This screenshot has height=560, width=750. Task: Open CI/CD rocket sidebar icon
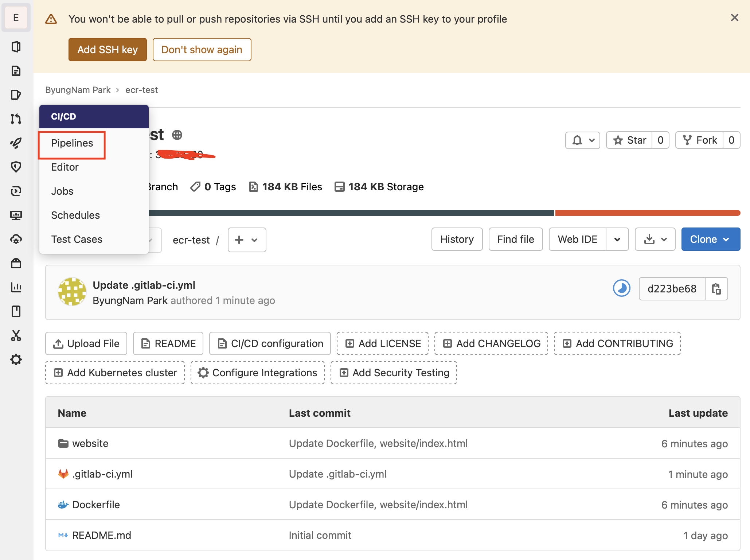click(16, 143)
